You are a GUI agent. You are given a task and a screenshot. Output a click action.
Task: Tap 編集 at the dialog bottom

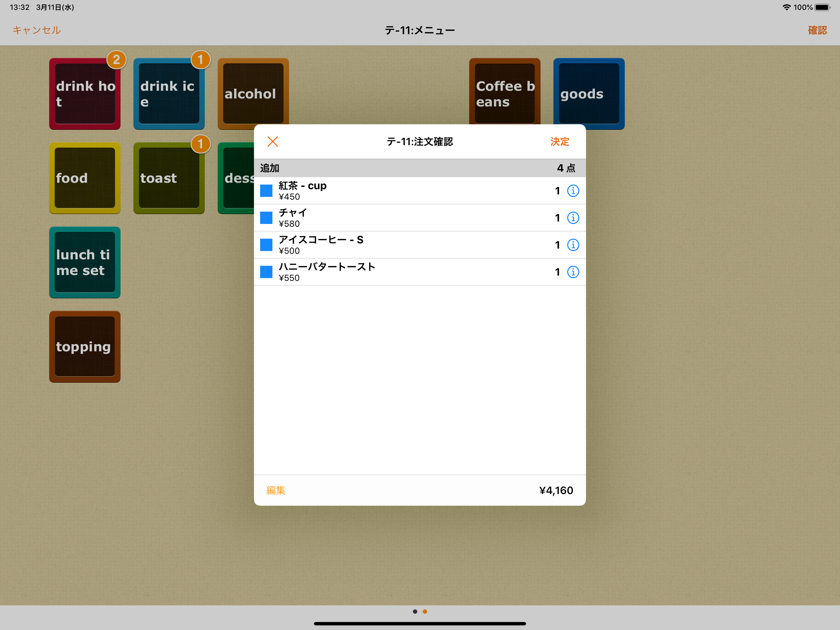[x=276, y=490]
